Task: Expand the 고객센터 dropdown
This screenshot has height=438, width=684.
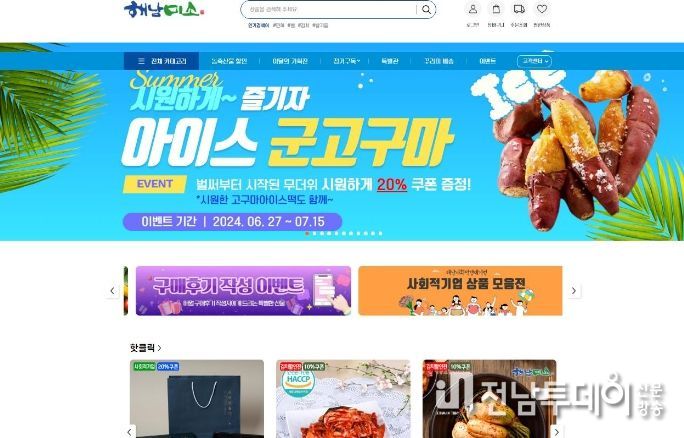Action: tap(534, 61)
